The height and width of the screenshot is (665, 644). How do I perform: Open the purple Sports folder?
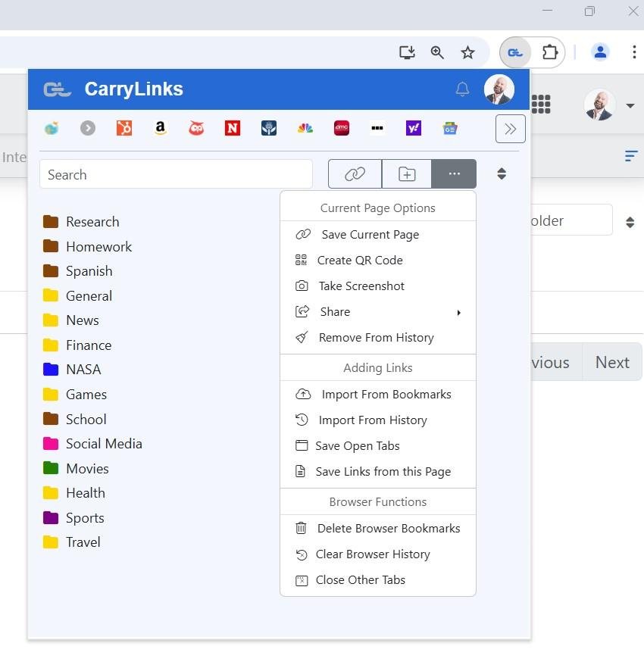[x=73, y=518]
